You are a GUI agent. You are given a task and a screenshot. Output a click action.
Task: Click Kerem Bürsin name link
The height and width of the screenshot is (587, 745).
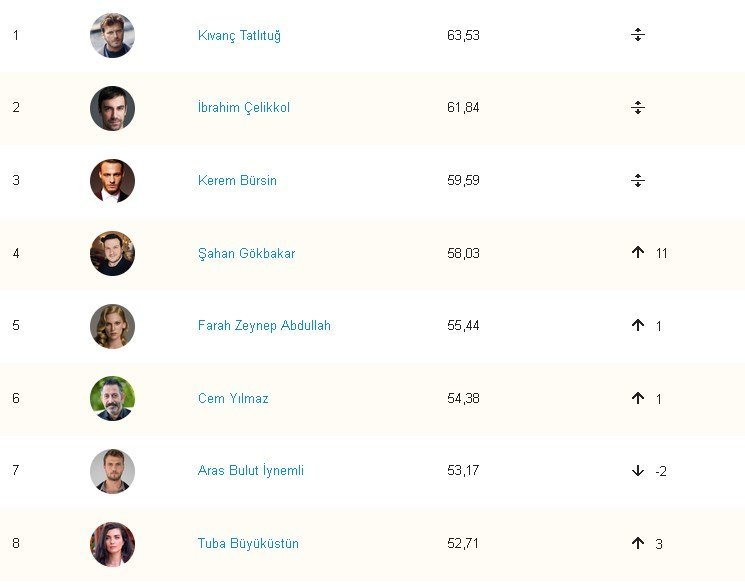[237, 181]
